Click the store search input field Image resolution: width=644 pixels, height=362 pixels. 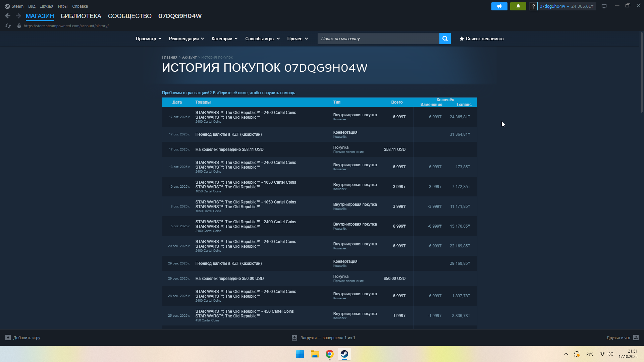(x=378, y=39)
